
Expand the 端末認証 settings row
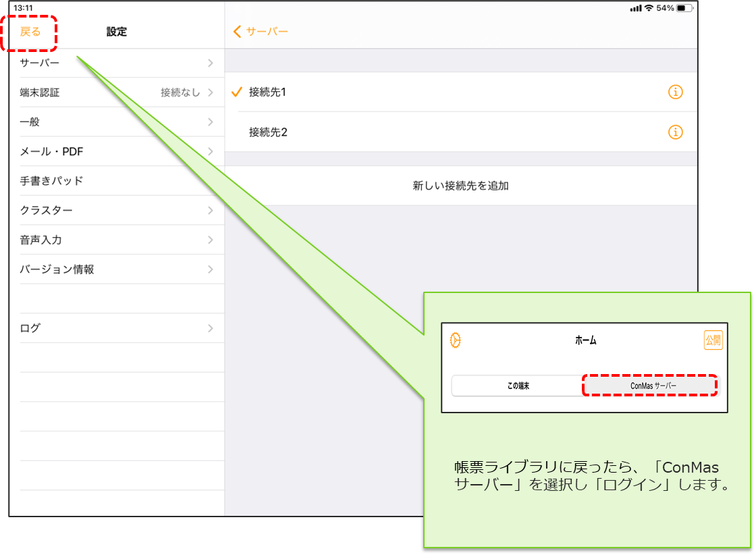[116, 92]
